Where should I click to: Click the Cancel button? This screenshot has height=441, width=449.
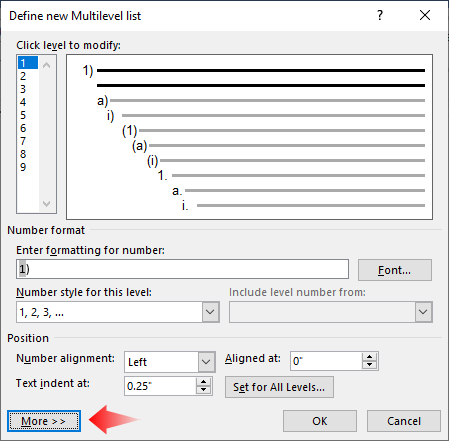click(404, 421)
